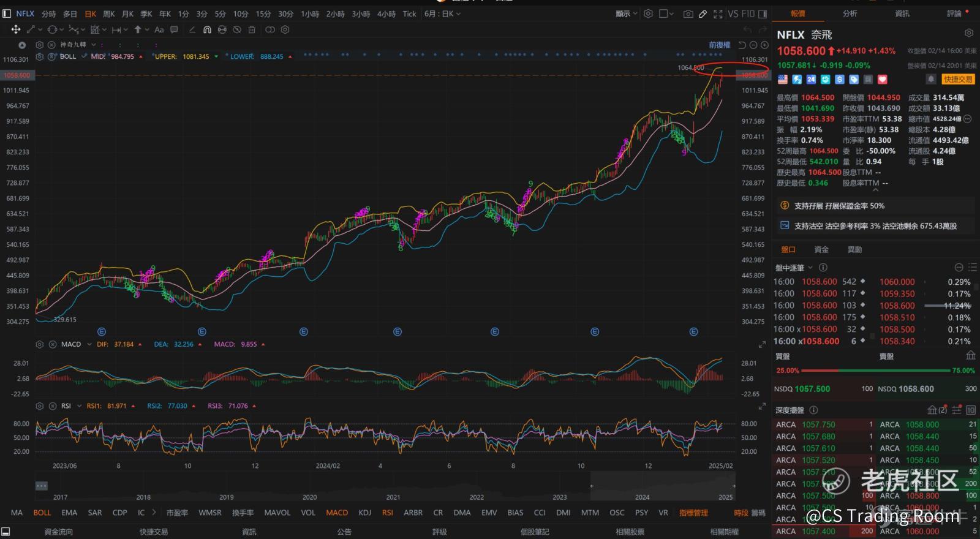
Task: Pick the text annotation Aa tool
Action: coord(159,29)
